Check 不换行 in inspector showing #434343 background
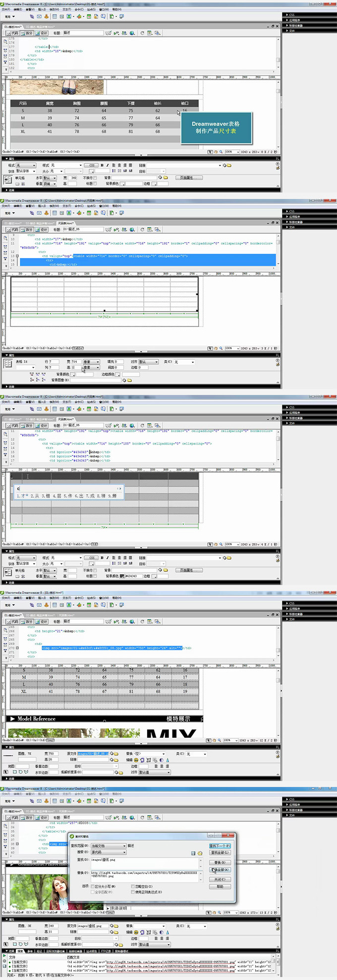The image size is (337, 980). (95, 570)
